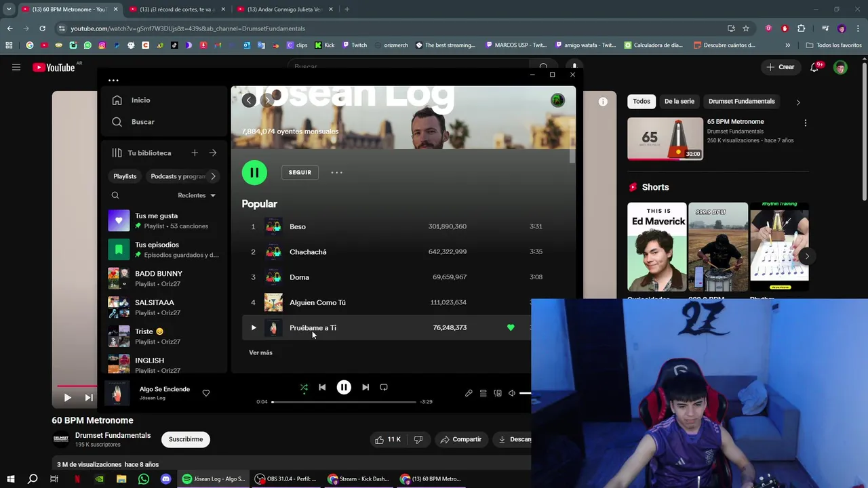Screen dimensions: 868x488
Task: Open Tus episodios in library
Action: click(164, 249)
